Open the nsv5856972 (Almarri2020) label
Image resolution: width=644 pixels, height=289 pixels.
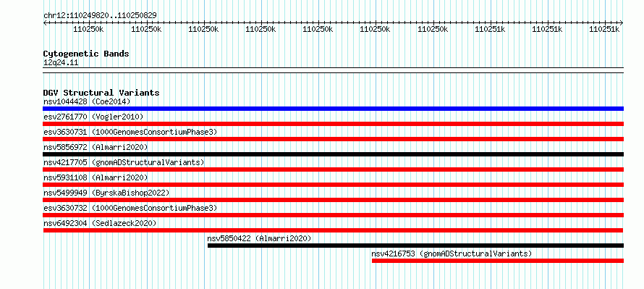pos(96,147)
